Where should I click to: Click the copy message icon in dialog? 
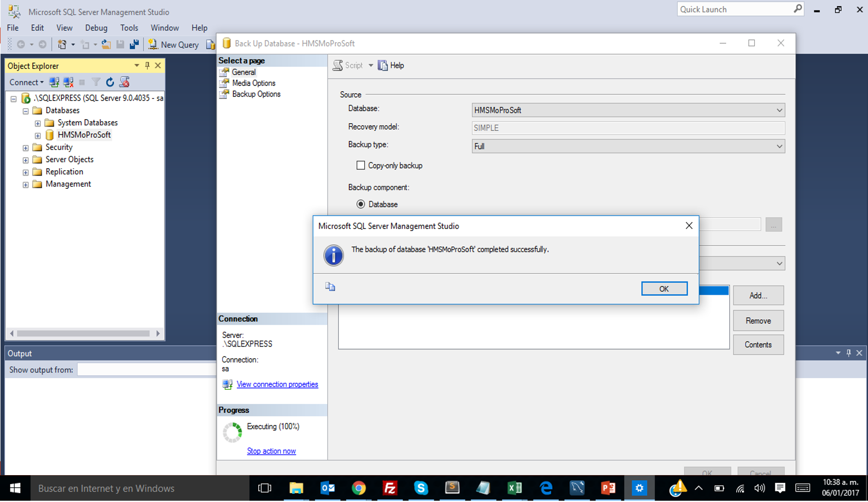[x=330, y=286]
